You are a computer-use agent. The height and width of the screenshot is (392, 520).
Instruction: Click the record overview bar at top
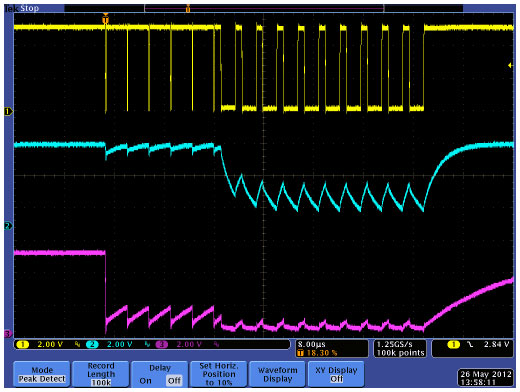(263, 8)
